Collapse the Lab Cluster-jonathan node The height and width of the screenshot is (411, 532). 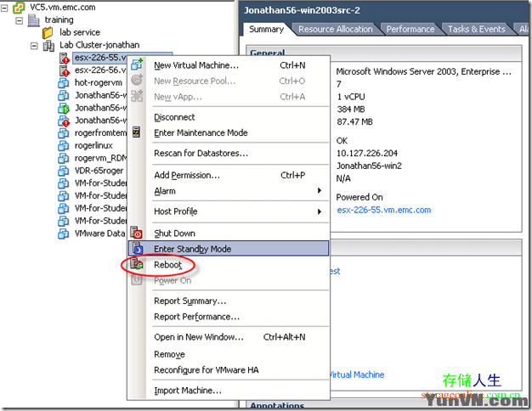coord(34,46)
